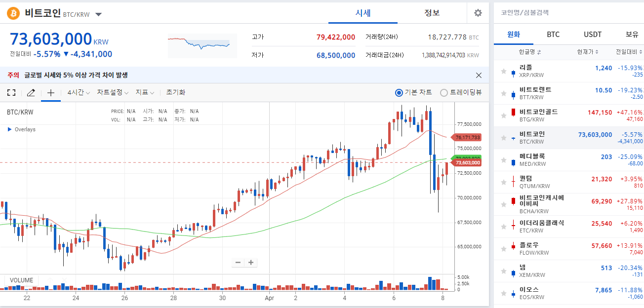Candle icon for 비트코인캐시에이비씨 BCHA row
The height and width of the screenshot is (308, 644).
[x=514, y=201]
